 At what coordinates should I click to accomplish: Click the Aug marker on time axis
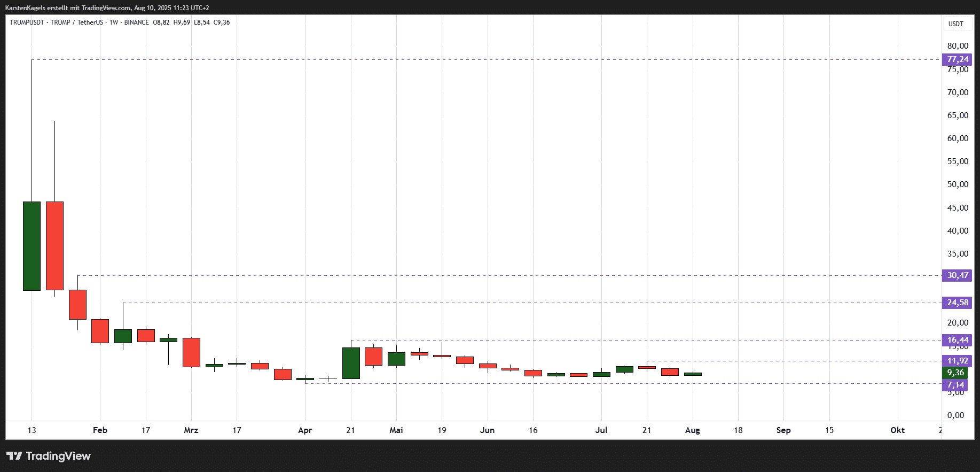coord(692,430)
